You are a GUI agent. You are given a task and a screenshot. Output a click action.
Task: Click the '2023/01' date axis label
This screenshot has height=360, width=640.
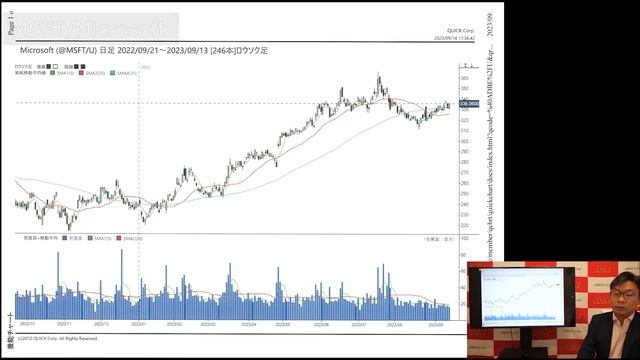point(138,324)
